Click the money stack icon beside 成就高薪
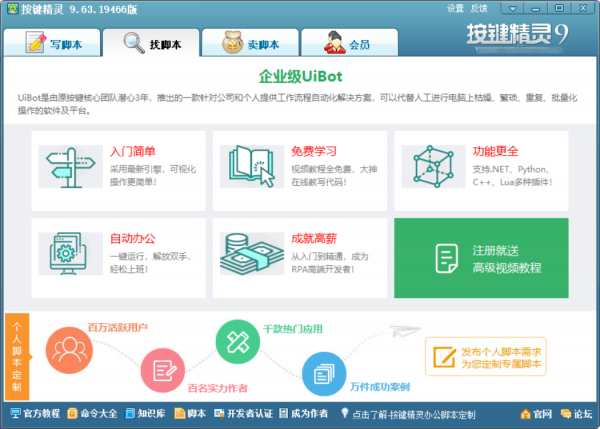This screenshot has width=600, height=429. click(x=252, y=253)
